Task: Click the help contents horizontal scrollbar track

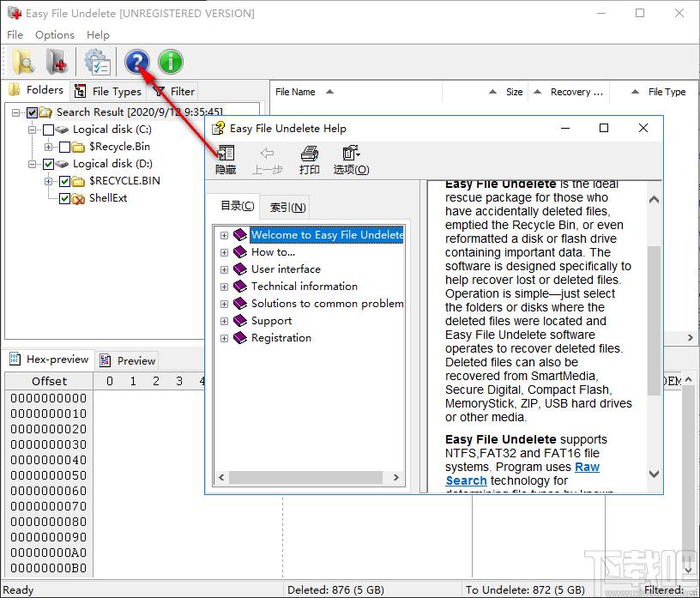Action: point(305,477)
